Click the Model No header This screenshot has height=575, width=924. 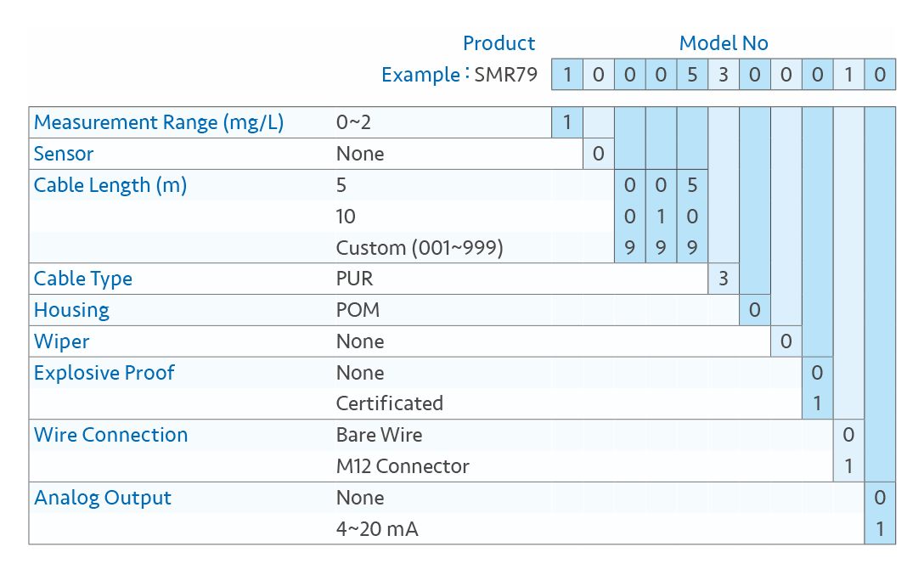(724, 43)
